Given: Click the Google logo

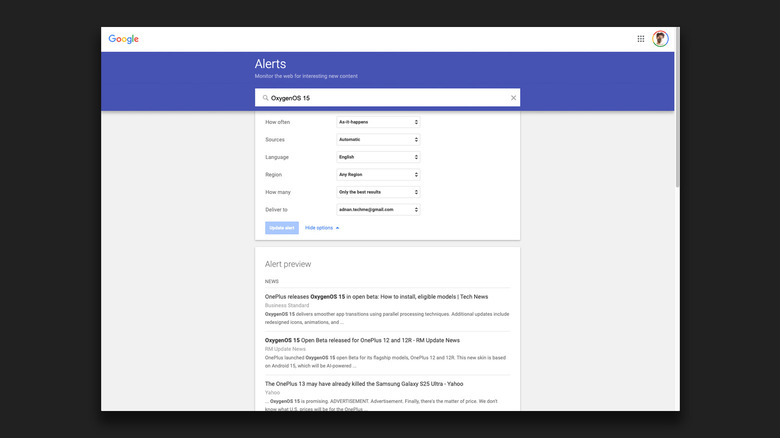Looking at the screenshot, I should [123, 39].
